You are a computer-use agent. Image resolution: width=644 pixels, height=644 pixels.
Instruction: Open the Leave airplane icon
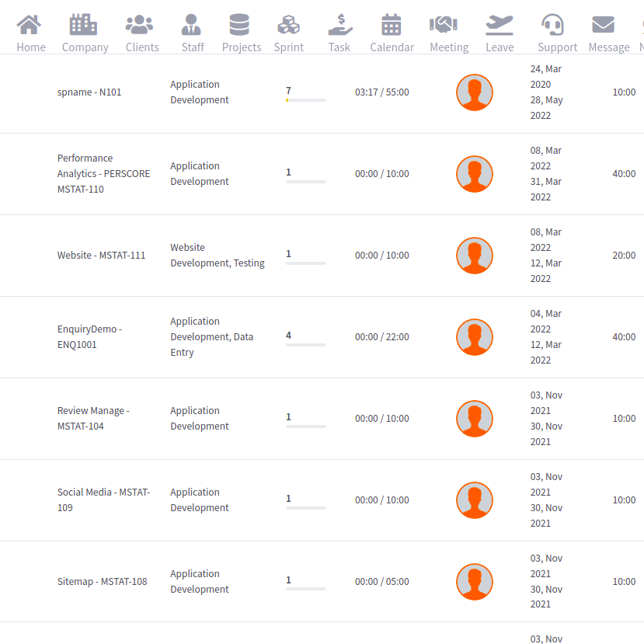pyautogui.click(x=500, y=26)
